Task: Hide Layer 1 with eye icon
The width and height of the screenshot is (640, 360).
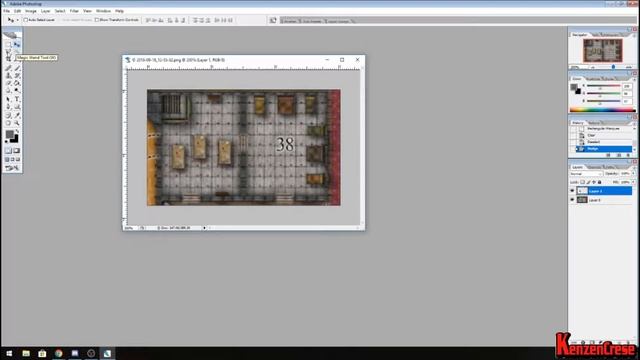Action: tap(572, 191)
